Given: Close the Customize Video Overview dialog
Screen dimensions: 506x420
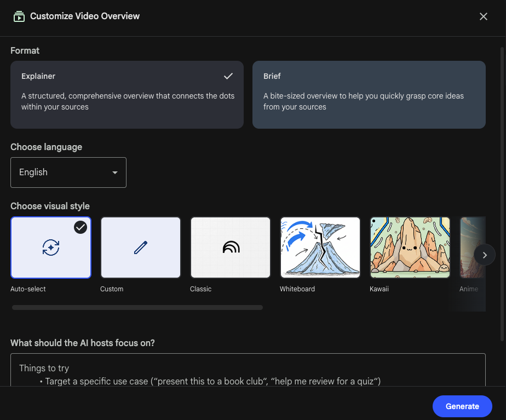Looking at the screenshot, I should click(x=484, y=16).
